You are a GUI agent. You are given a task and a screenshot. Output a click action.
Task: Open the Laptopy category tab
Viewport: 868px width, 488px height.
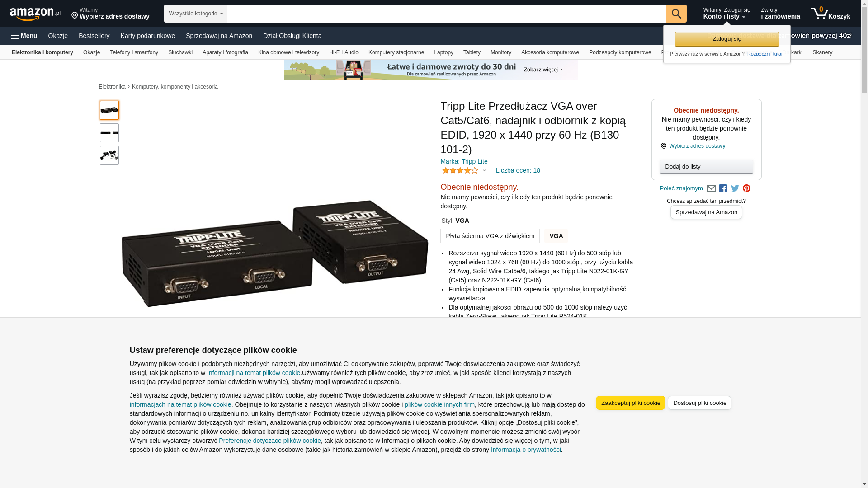coord(443,52)
